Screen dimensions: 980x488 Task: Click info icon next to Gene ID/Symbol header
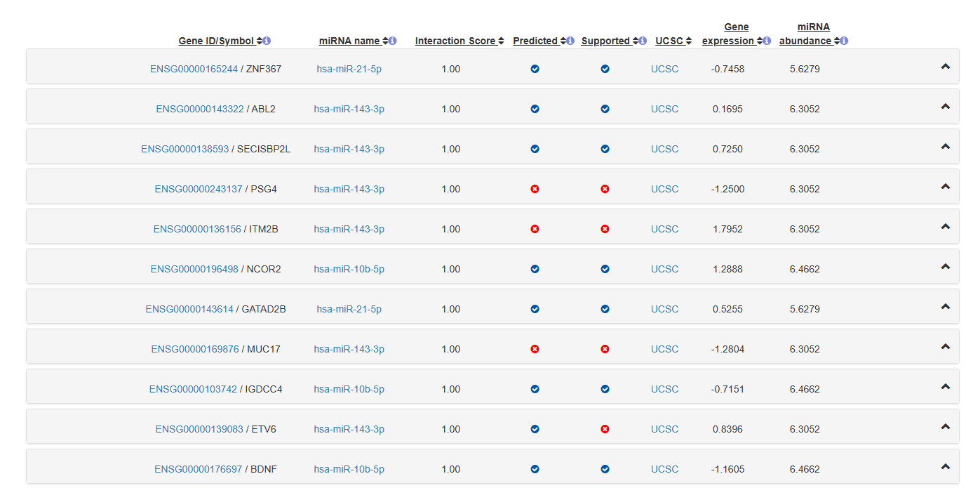[x=267, y=41]
